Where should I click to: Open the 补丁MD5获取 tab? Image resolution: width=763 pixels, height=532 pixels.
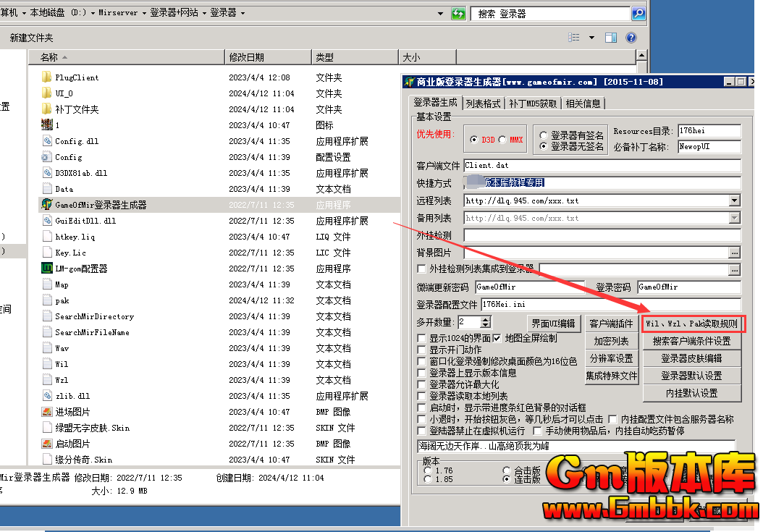(533, 104)
